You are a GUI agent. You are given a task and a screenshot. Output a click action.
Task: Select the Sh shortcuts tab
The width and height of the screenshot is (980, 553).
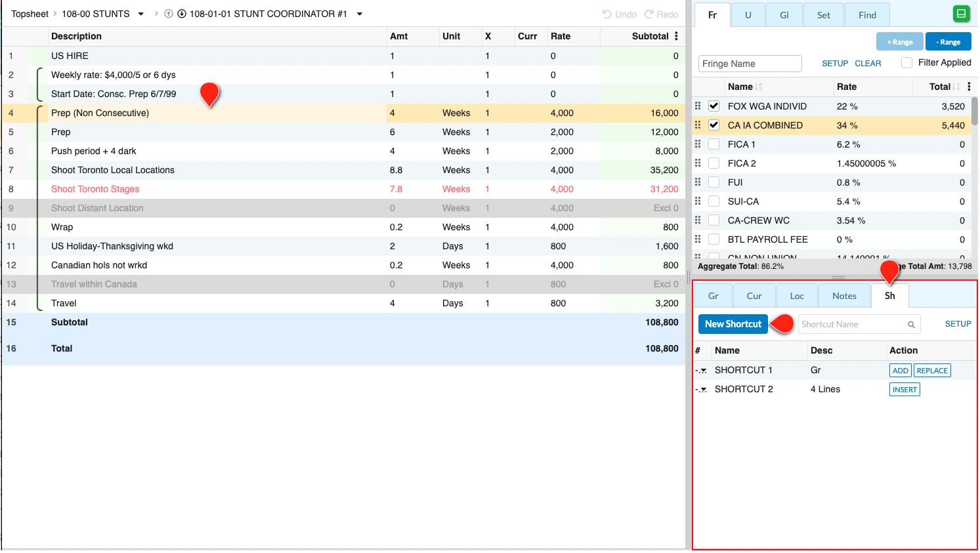pyautogui.click(x=890, y=296)
